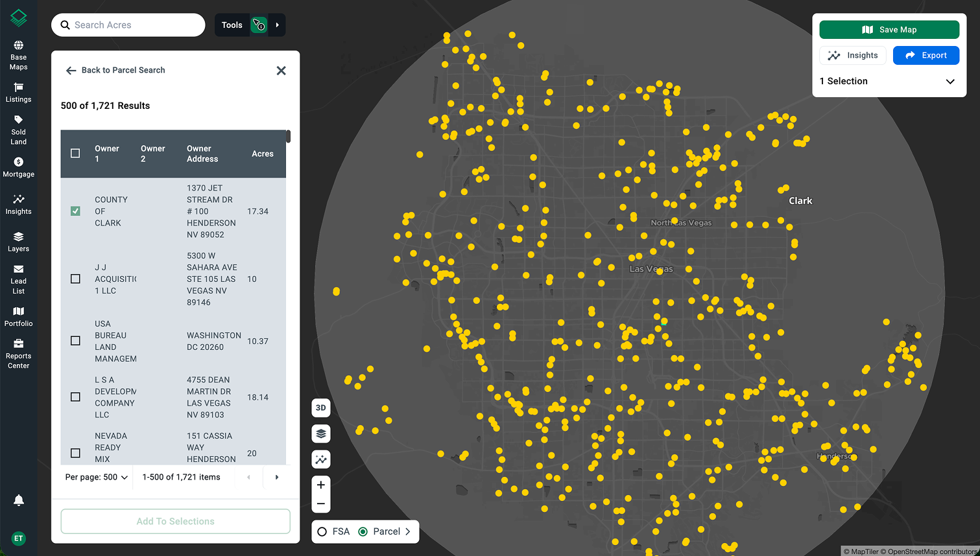
Task: Click the Export button
Action: [926, 56]
